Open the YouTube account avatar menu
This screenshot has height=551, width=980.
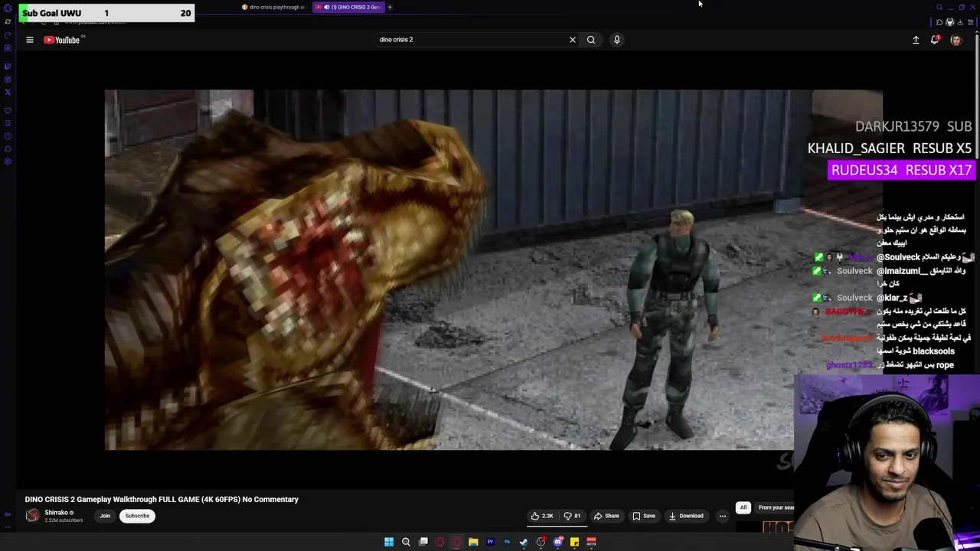(x=955, y=40)
